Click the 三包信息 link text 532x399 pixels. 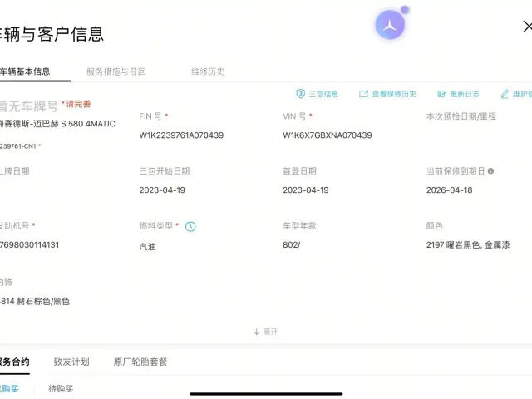click(323, 94)
